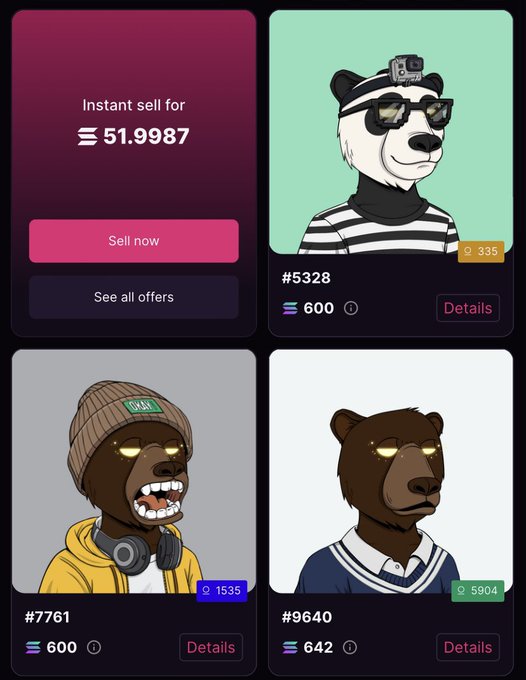Click info icon next to #7761 price
The image size is (526, 680).
tap(94, 647)
